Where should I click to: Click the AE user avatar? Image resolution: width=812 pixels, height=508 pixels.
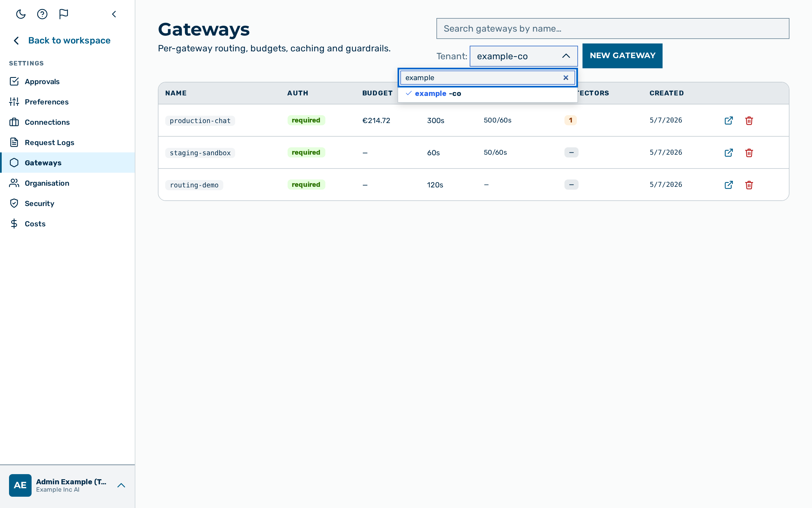20,485
